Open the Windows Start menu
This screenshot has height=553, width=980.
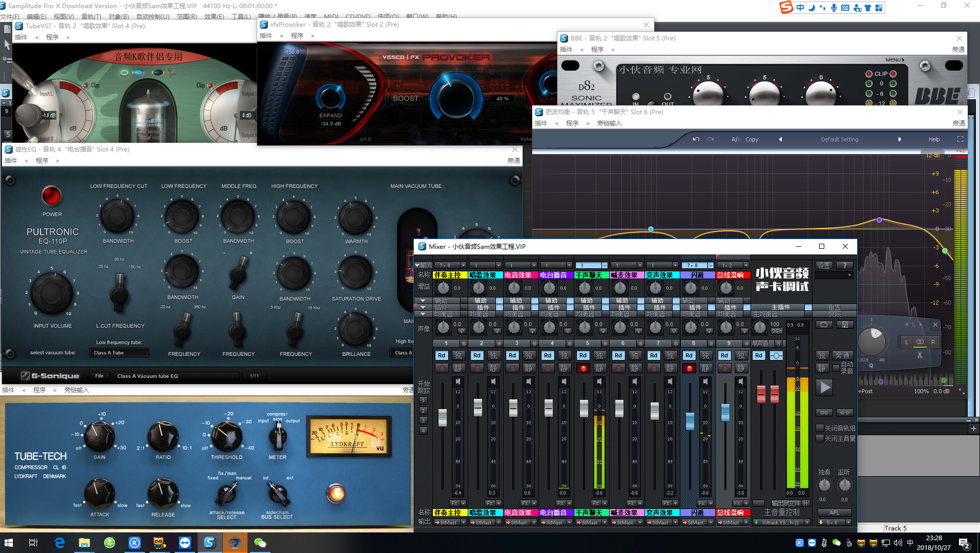tap(9, 543)
